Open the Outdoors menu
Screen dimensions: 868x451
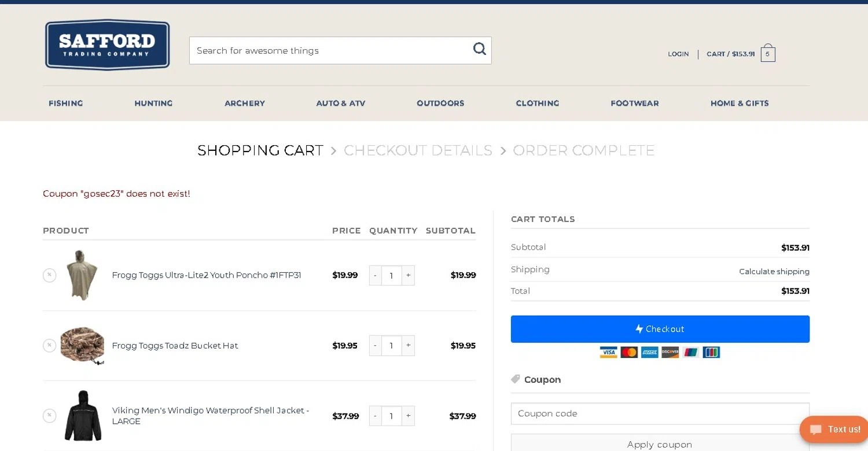coord(440,103)
